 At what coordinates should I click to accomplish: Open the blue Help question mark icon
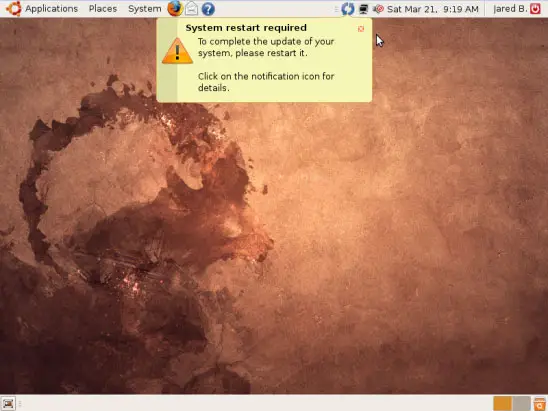click(x=208, y=9)
